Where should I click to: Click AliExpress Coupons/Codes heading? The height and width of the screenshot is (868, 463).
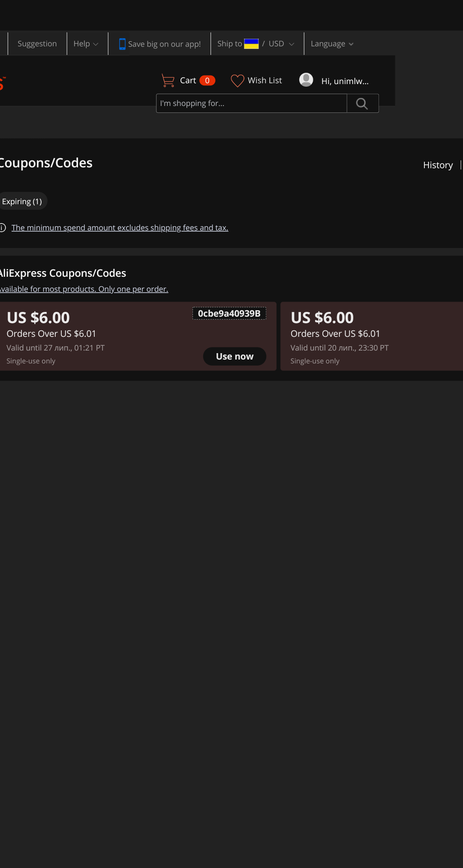click(x=63, y=273)
